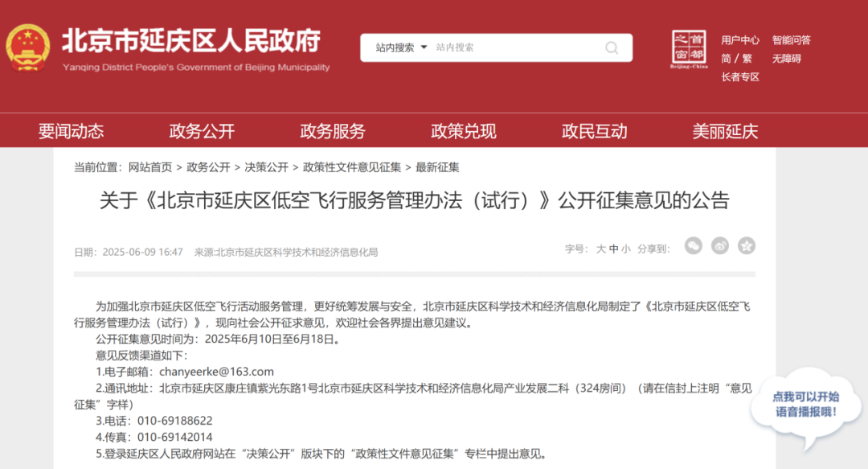Select the 要闻动态 menu item
Screen dimensions: 868x469
72,131
